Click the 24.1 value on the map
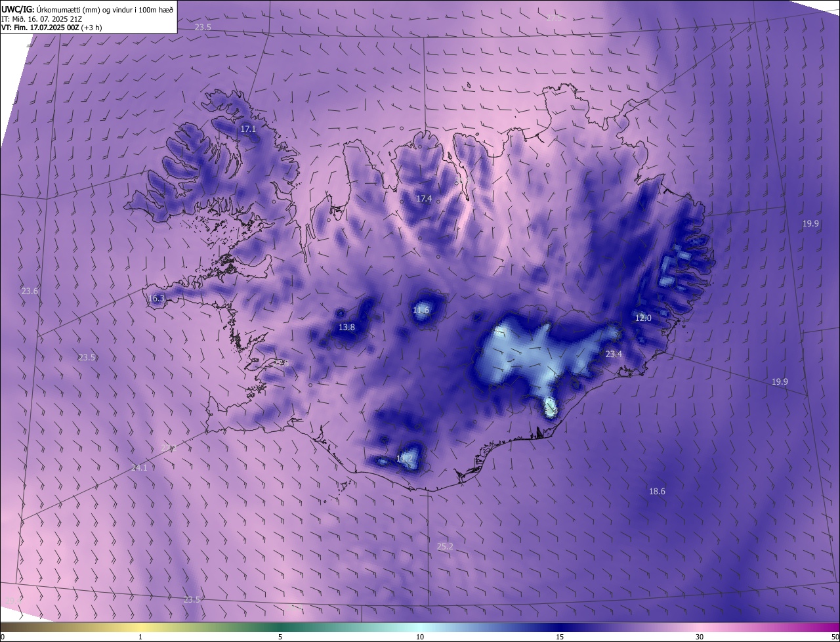Image resolution: width=840 pixels, height=642 pixels. (x=139, y=467)
